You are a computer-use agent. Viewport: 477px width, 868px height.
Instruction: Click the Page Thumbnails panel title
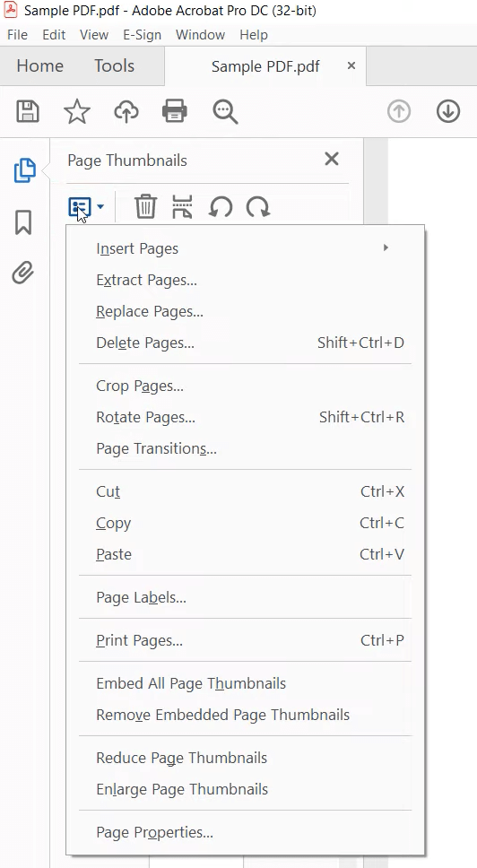pyautogui.click(x=127, y=161)
